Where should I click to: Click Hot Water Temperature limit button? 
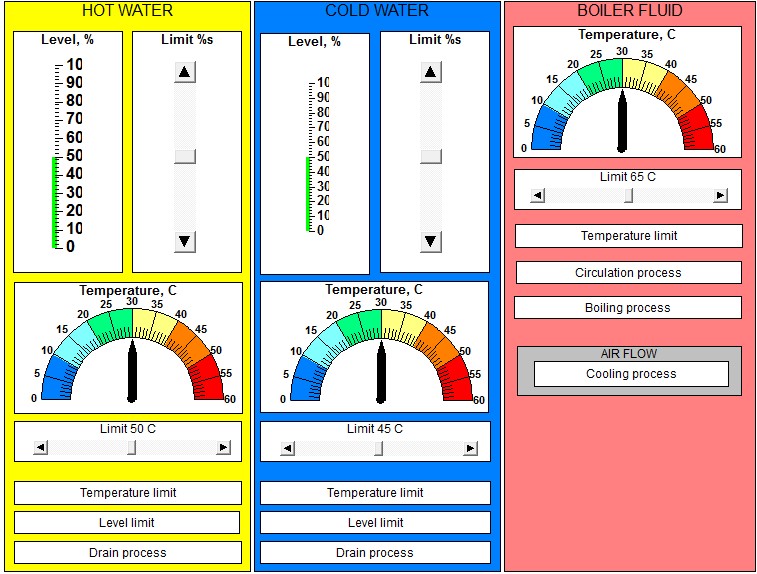[128, 493]
